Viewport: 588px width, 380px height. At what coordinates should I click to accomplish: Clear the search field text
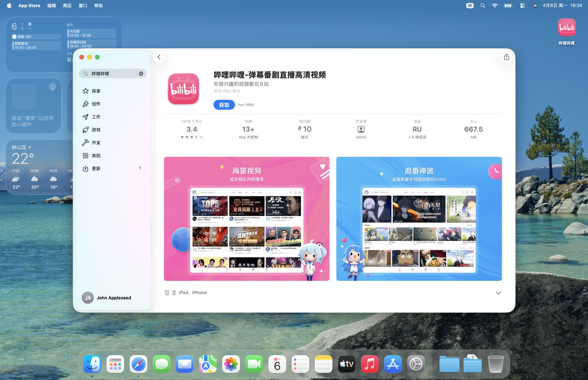(x=141, y=73)
